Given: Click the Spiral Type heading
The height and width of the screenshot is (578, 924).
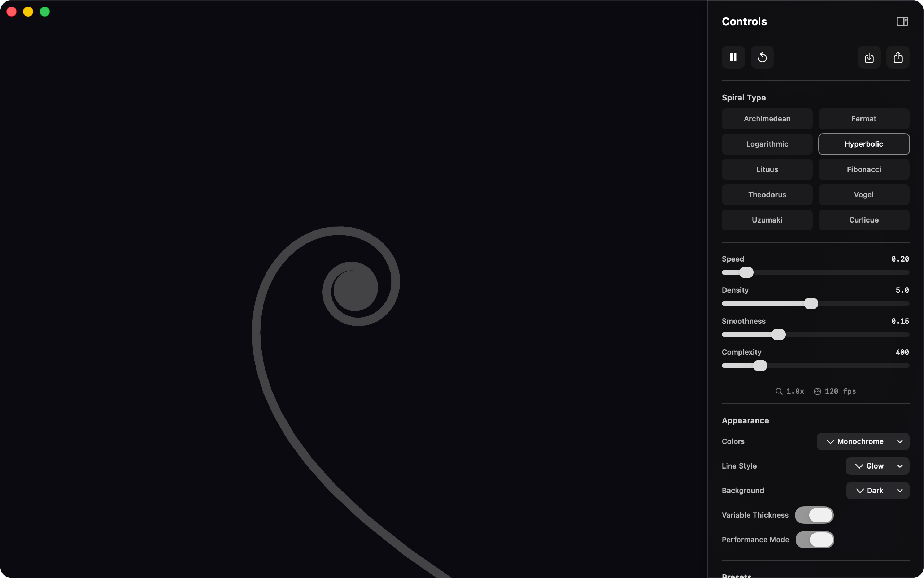Looking at the screenshot, I should 744,98.
